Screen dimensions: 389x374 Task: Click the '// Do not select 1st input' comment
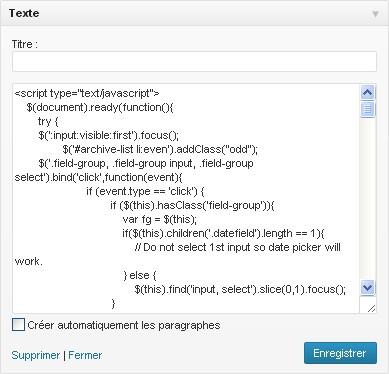pyautogui.click(x=238, y=247)
